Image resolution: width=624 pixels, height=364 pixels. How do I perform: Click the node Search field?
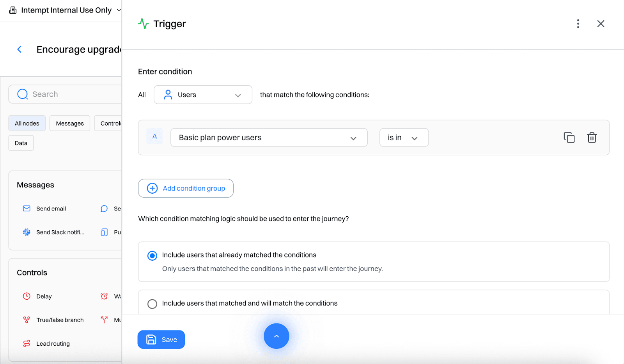[70, 94]
